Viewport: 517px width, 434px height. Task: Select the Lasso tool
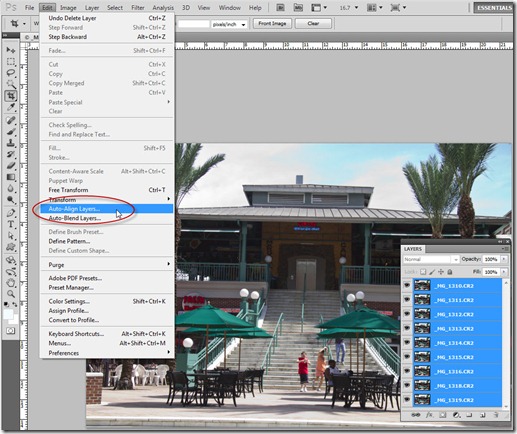(11, 73)
